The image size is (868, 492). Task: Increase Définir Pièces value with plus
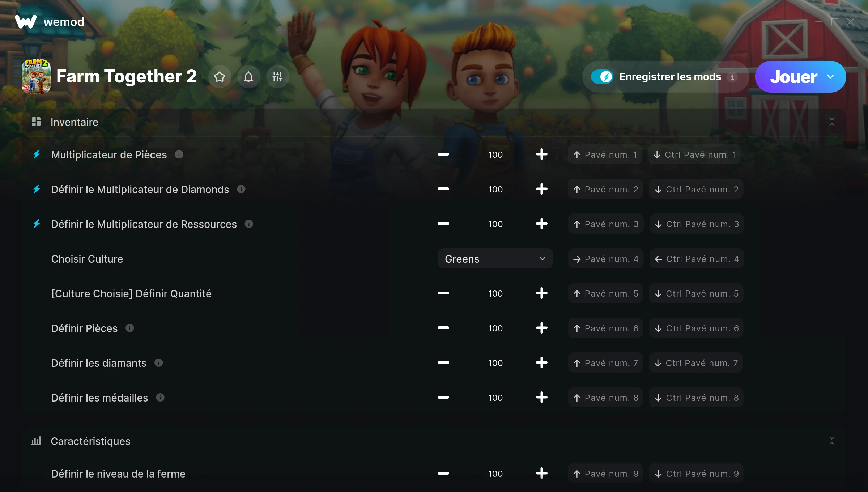coord(541,328)
